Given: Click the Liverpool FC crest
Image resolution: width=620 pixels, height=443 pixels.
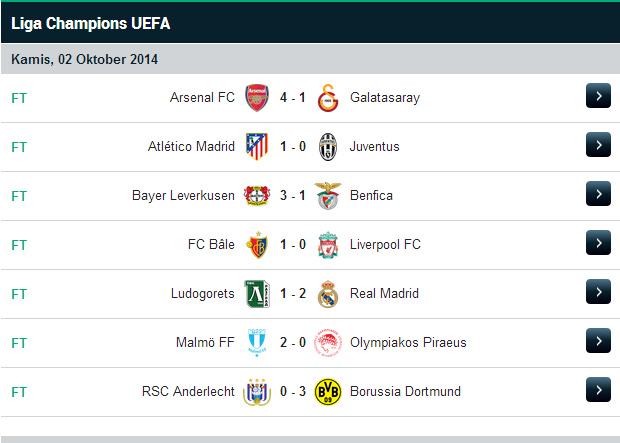Looking at the screenshot, I should tap(327, 245).
